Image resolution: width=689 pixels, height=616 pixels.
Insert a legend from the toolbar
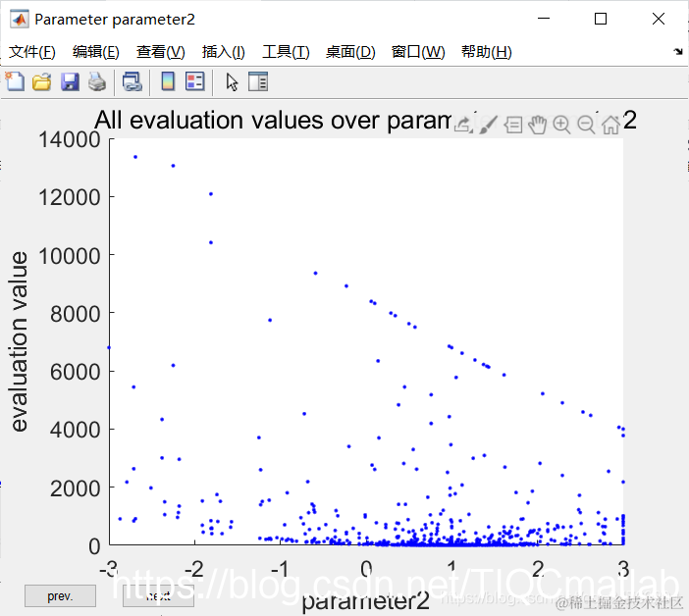[x=195, y=81]
